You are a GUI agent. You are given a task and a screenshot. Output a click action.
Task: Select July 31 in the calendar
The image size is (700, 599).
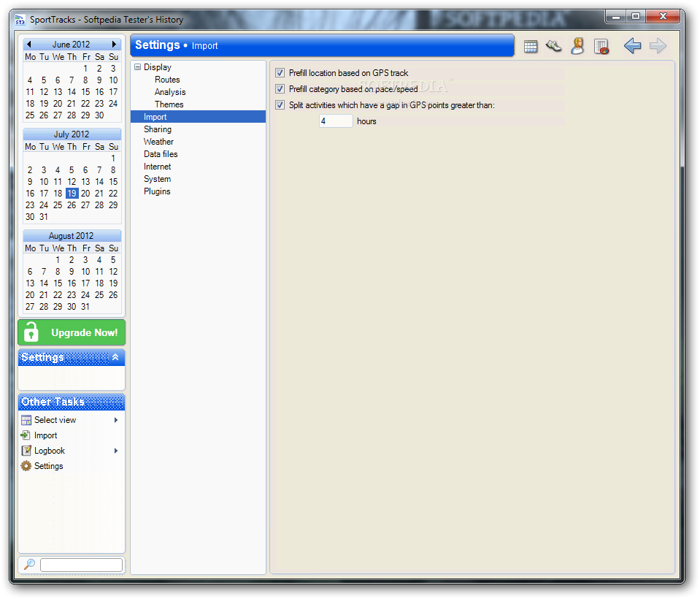click(x=44, y=217)
